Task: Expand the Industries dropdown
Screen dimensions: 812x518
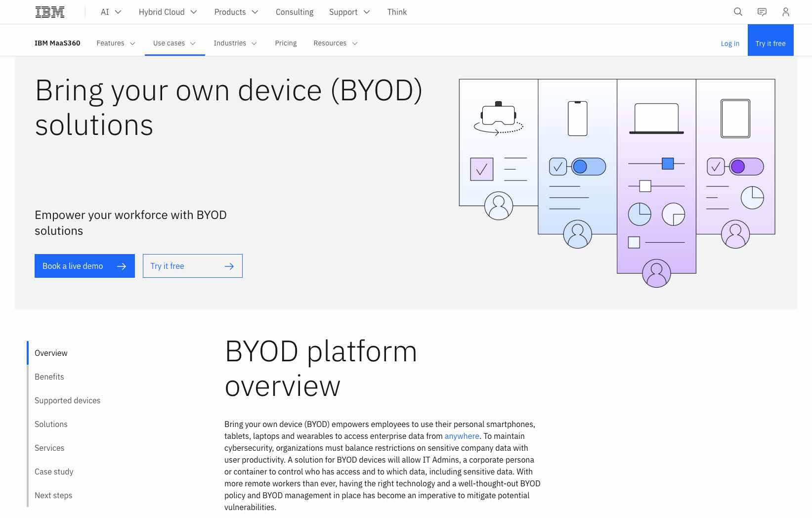Action: (235, 43)
